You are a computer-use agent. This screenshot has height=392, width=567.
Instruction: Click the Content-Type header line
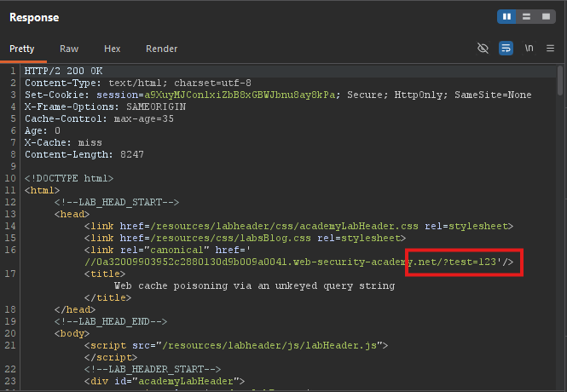pyautogui.click(x=138, y=84)
